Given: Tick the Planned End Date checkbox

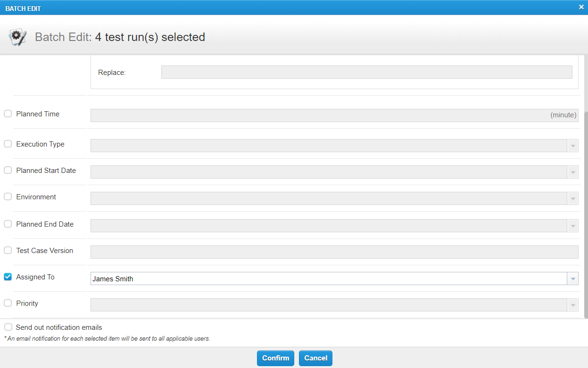Looking at the screenshot, I should click(x=8, y=224).
